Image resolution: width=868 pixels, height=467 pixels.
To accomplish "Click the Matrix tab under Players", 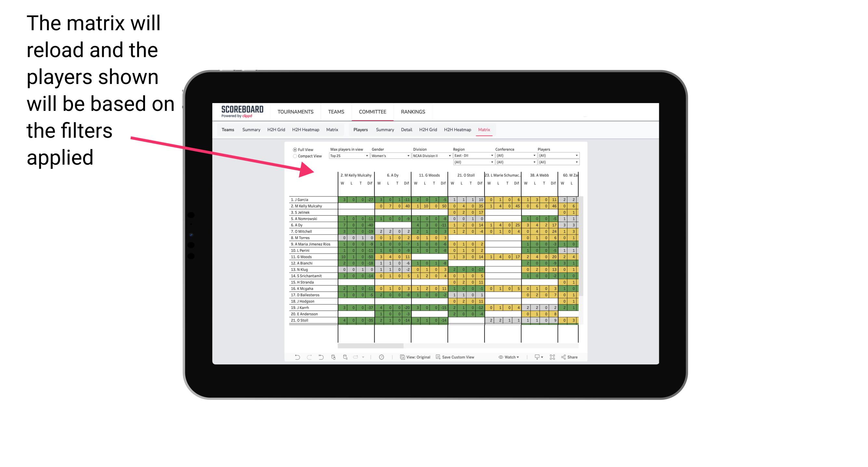I will pos(484,130).
